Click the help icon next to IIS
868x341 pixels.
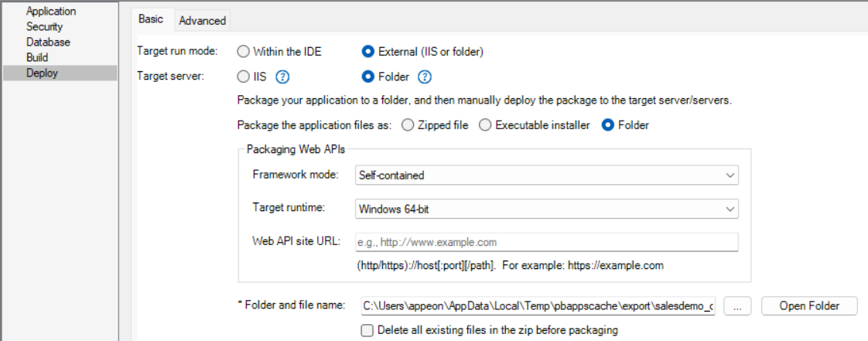tap(283, 77)
